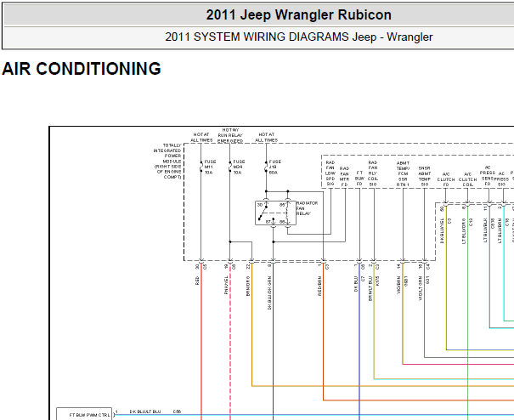
Task: Click the 'PNK/YEL' wire color label
Action: coord(226,285)
